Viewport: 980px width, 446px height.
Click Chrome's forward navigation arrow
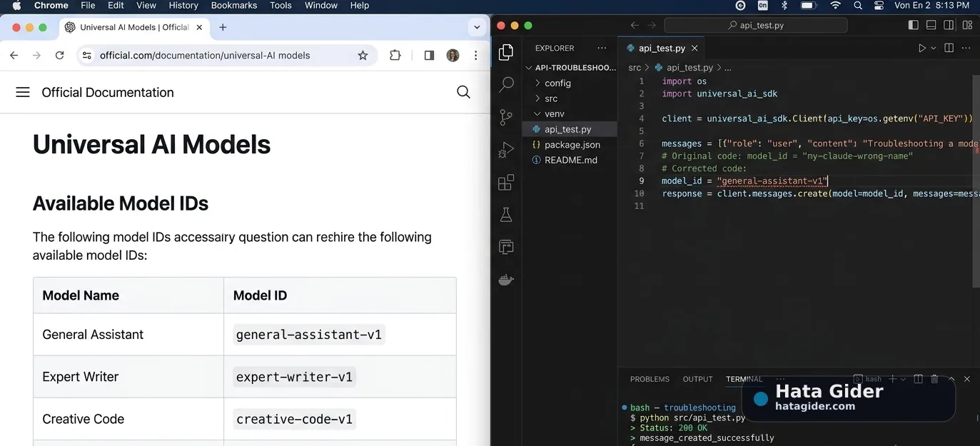click(x=37, y=55)
